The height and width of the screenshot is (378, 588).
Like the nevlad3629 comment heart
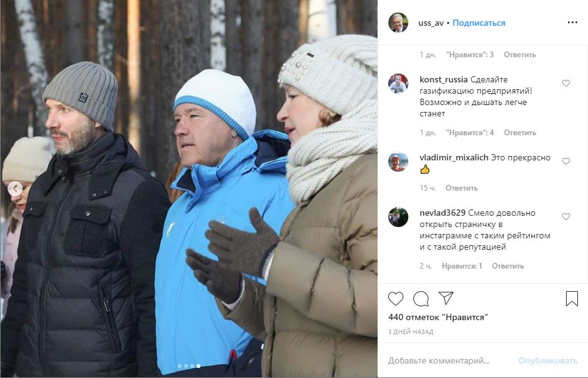click(x=566, y=216)
